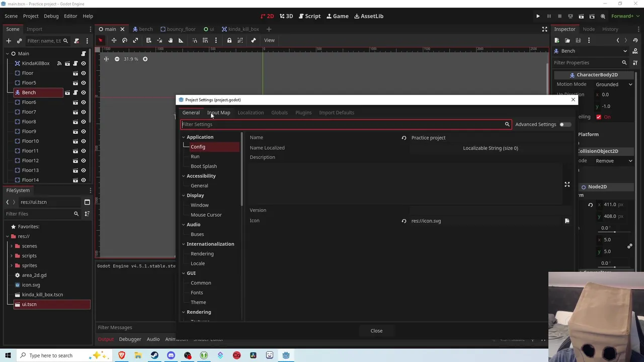Open the bouncy_floor scene tab
The height and width of the screenshot is (362, 644).
pyautogui.click(x=178, y=29)
